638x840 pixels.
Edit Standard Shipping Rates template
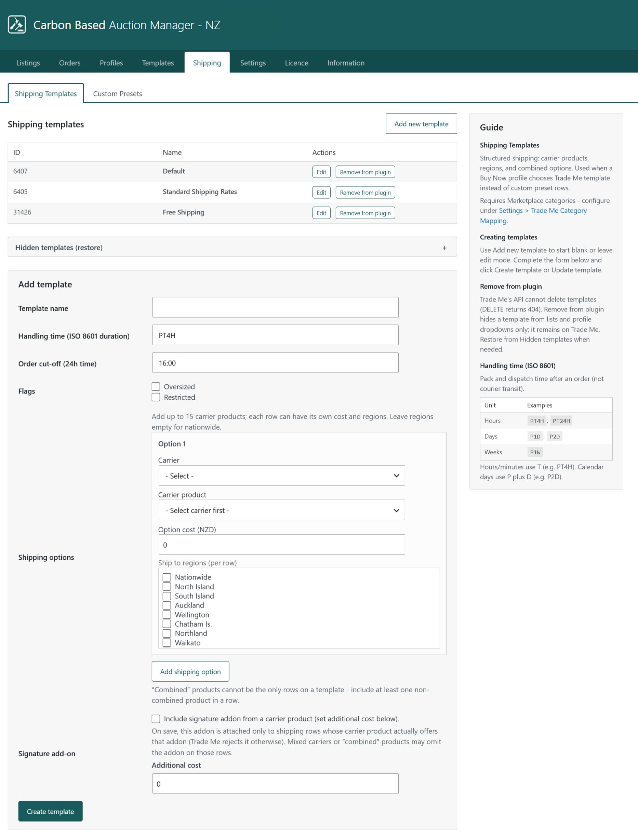321,192
